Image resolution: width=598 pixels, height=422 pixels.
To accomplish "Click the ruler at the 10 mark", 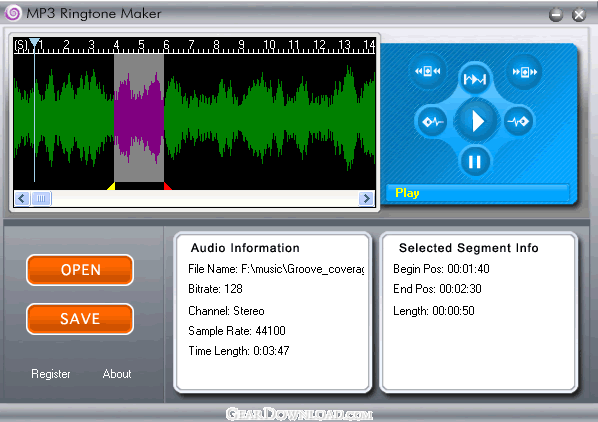I will 269,45.
